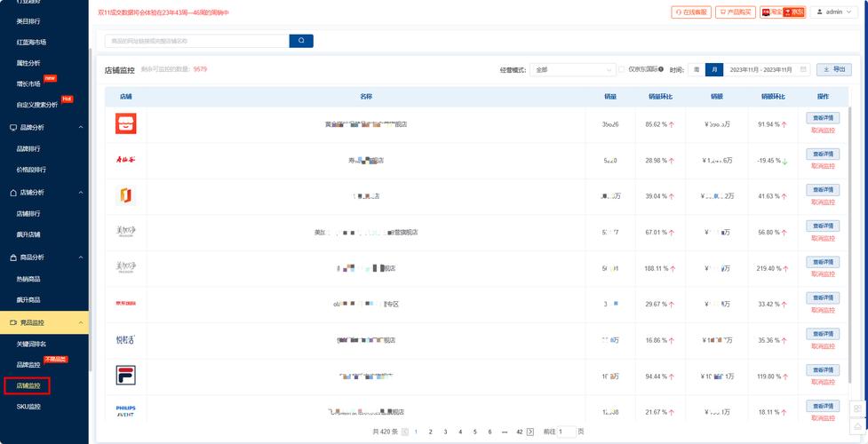Image resolution: width=868 pixels, height=444 pixels.
Task: Click the 品牌分析 monitor icon
Action: tap(13, 127)
